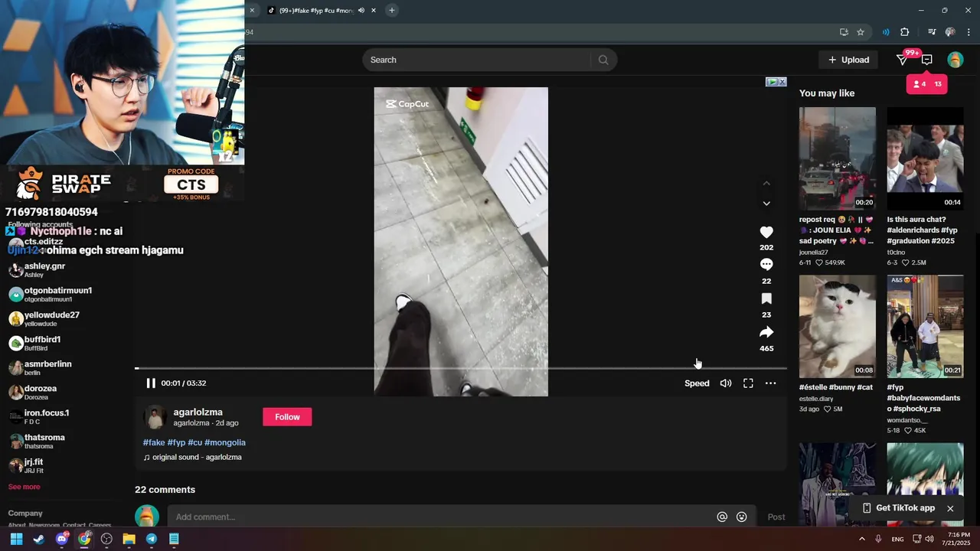Go to previous video with up chevron

(x=766, y=184)
